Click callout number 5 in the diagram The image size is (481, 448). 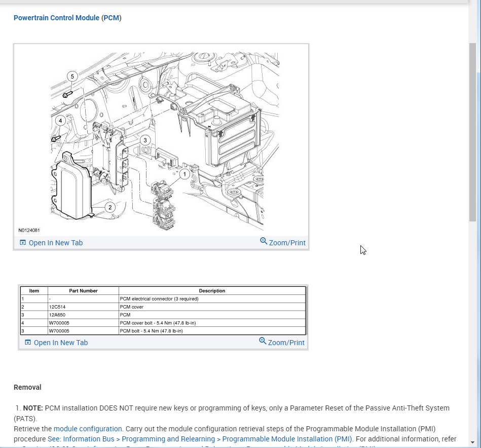(72, 77)
